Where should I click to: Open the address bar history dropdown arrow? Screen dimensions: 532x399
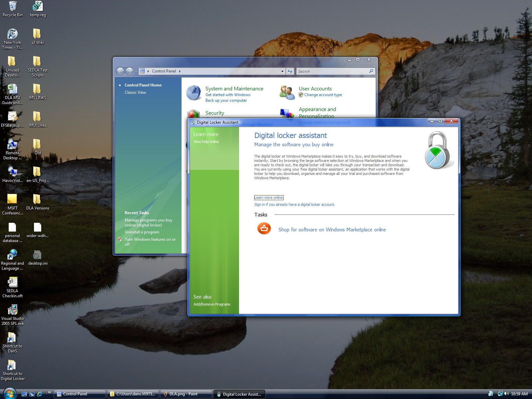282,71
